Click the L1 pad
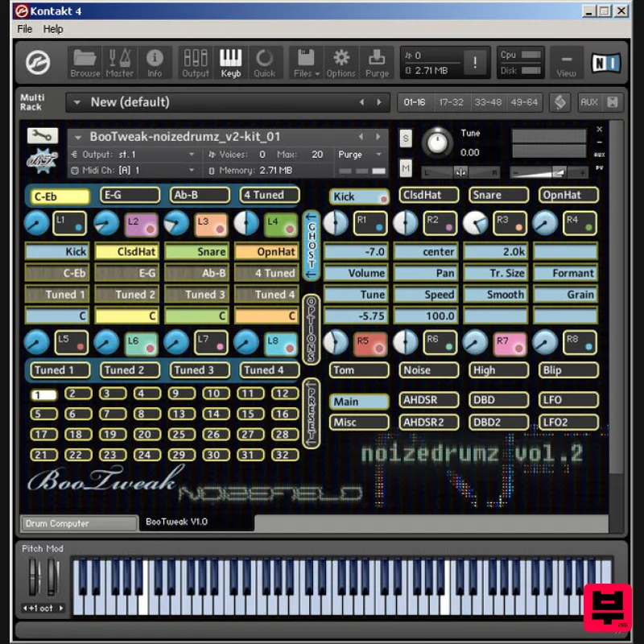644x644 pixels. 69,223
